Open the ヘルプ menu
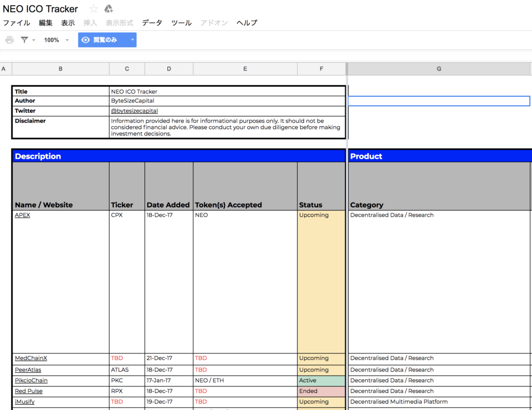The height and width of the screenshot is (410, 532). [x=247, y=23]
